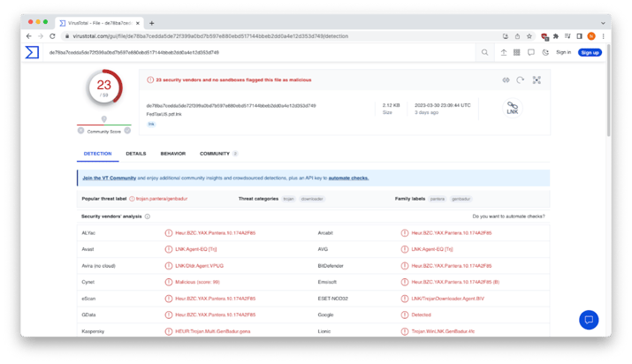Open the graph view icon
Image resolution: width=632 pixels, height=364 pixels.
click(537, 80)
